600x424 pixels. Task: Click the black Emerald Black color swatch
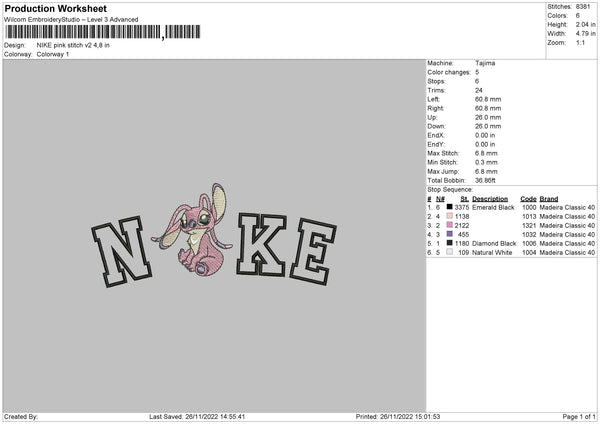coord(450,207)
